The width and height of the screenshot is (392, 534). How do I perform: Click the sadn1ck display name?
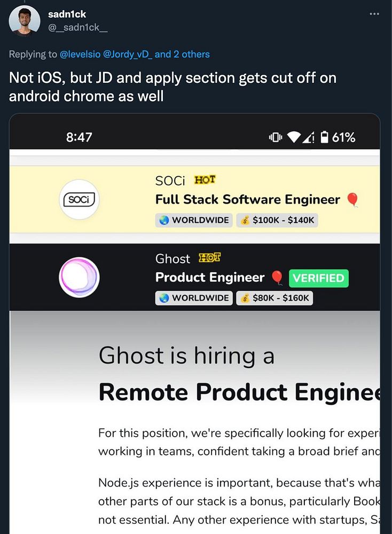tap(67, 14)
